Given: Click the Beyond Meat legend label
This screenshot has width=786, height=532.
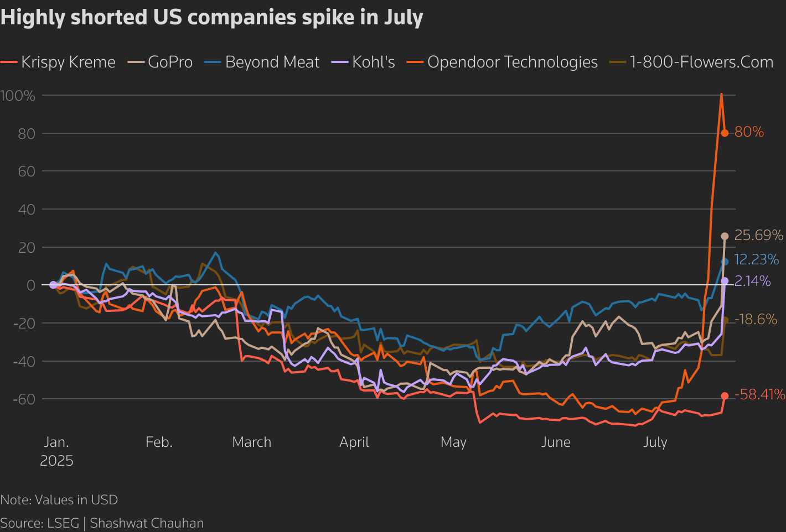Looking at the screenshot, I should 272,62.
